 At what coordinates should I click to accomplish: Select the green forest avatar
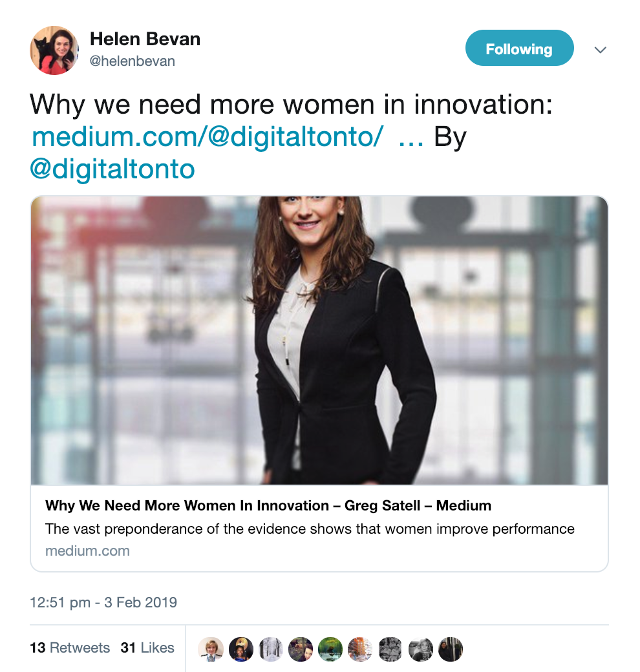pos(330,649)
